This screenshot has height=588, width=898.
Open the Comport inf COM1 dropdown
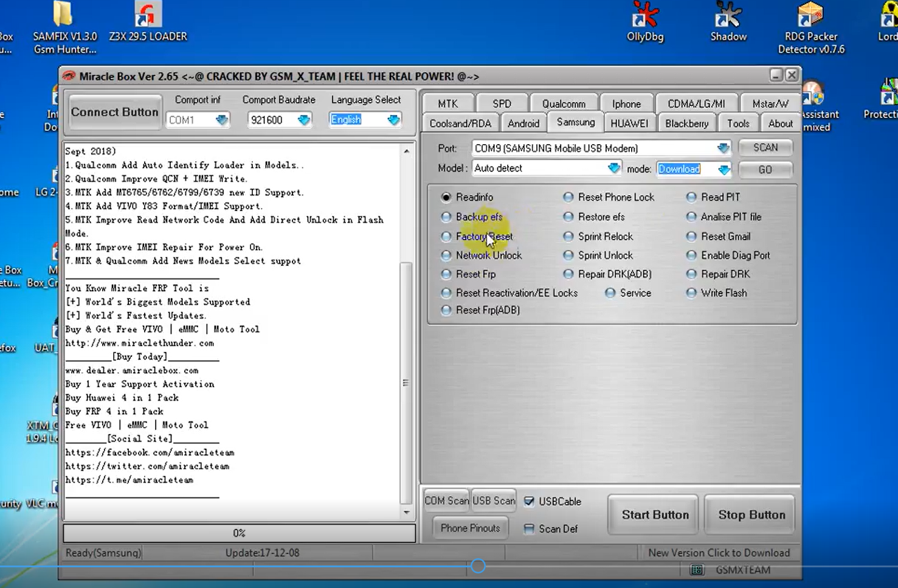222,120
